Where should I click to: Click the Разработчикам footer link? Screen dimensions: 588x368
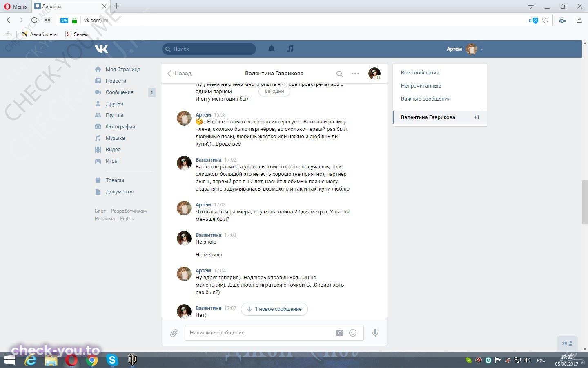[x=129, y=211]
